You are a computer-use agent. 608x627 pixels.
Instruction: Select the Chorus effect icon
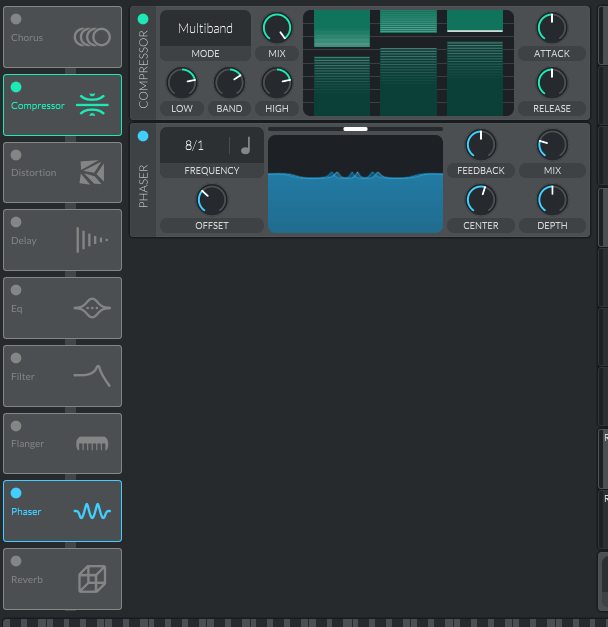coord(92,37)
